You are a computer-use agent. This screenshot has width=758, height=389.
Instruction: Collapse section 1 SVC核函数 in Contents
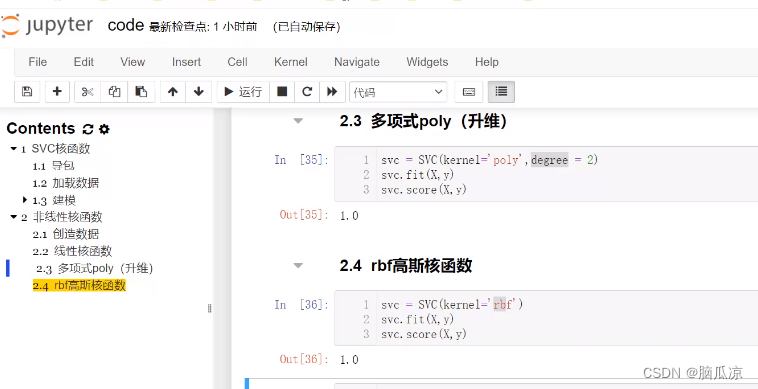tap(14, 149)
